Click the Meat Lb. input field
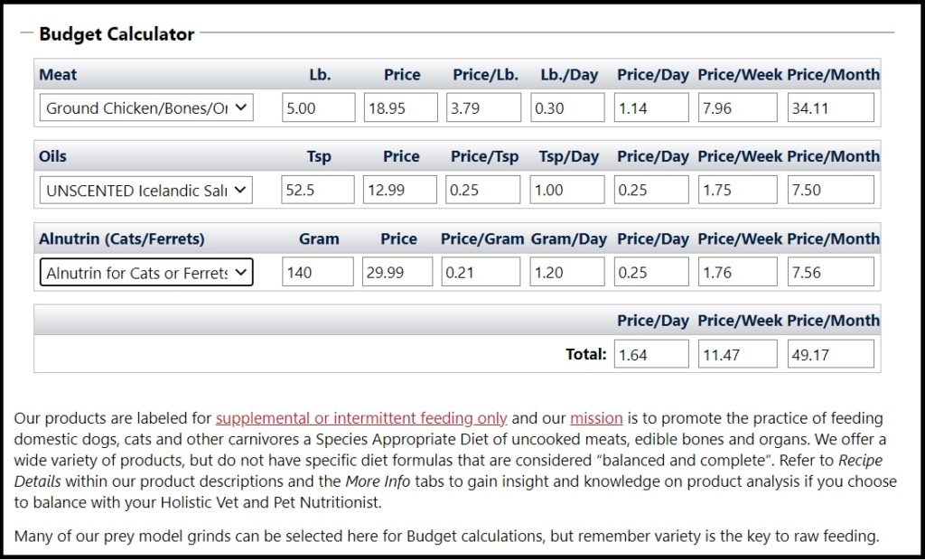Screen dimensions: 925x560 (x=318, y=108)
